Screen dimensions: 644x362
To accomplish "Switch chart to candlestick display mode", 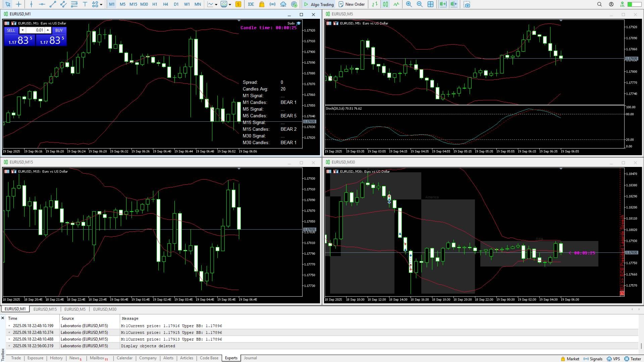I will coord(385,4).
